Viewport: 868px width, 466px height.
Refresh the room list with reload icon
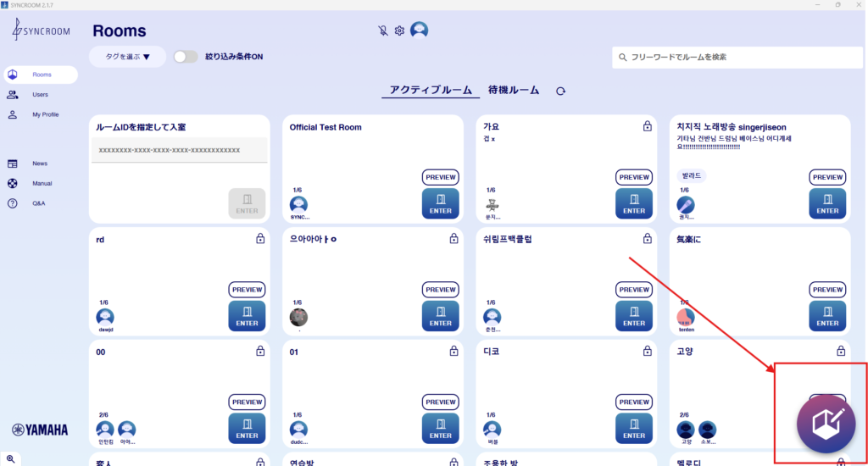[x=560, y=91]
